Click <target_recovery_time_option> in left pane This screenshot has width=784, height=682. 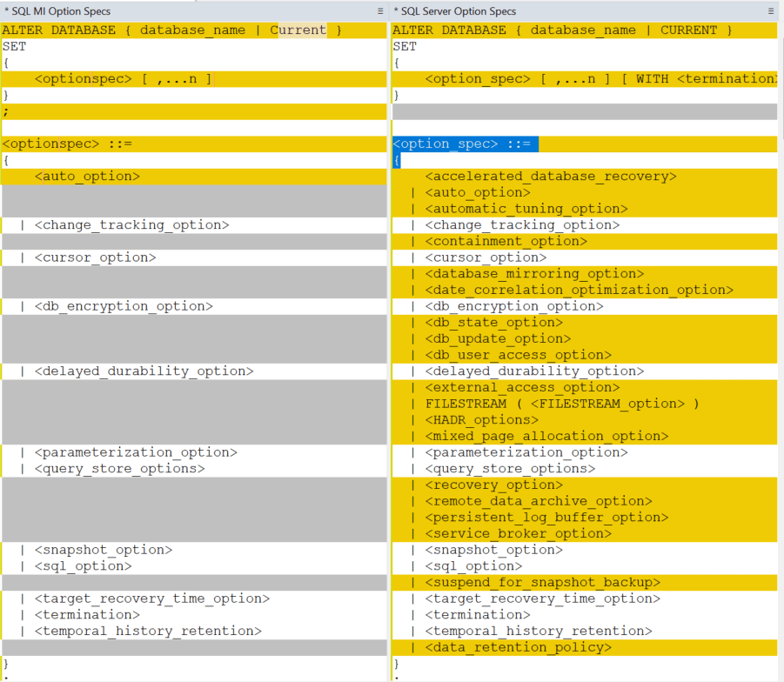point(152,599)
